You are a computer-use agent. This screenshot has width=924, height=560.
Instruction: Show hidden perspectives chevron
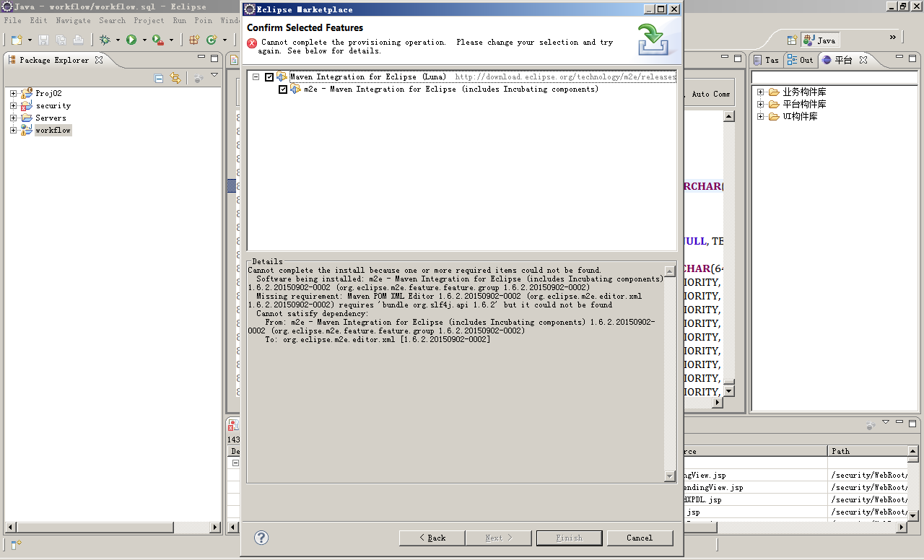click(x=893, y=38)
